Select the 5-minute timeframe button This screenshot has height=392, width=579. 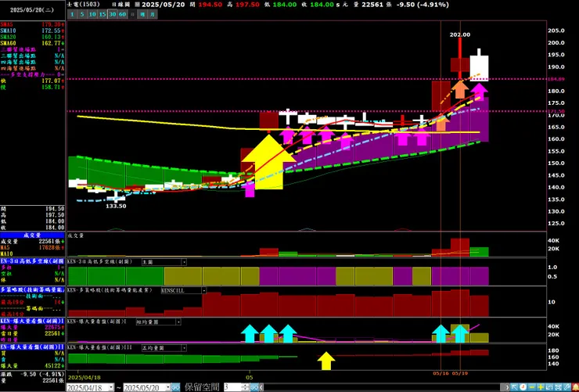coord(81,14)
